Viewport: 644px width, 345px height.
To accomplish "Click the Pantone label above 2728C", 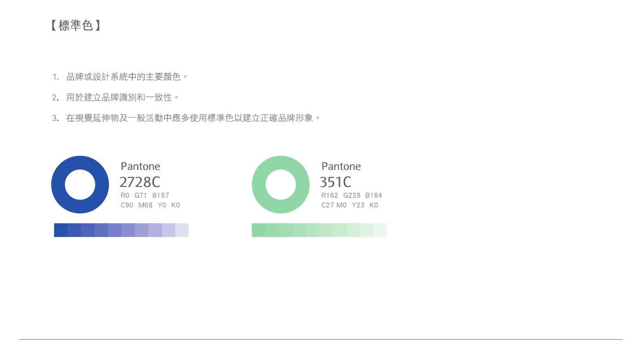I will pos(140,166).
